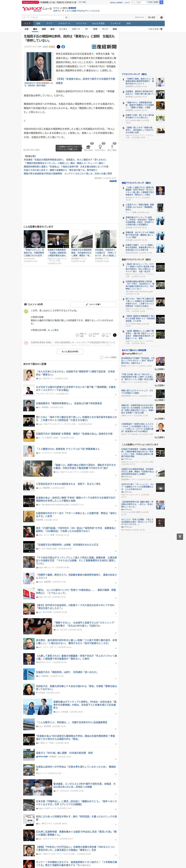Click the もっと見る(65件) button

click(70, 351)
